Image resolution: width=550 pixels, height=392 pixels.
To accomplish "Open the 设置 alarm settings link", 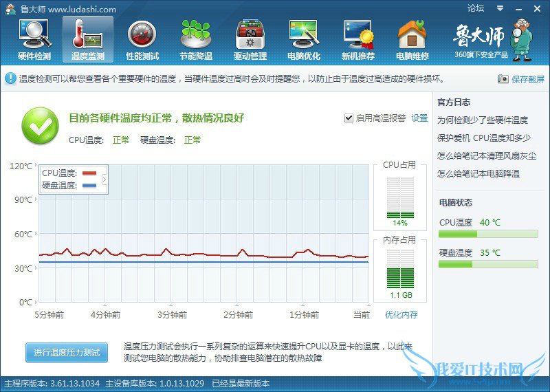I will (x=419, y=118).
